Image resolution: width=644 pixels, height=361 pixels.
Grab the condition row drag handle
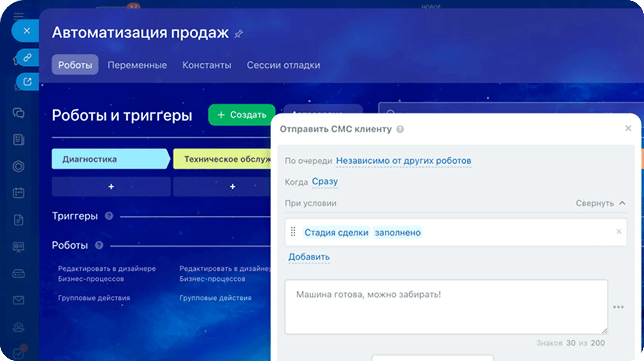pos(293,232)
